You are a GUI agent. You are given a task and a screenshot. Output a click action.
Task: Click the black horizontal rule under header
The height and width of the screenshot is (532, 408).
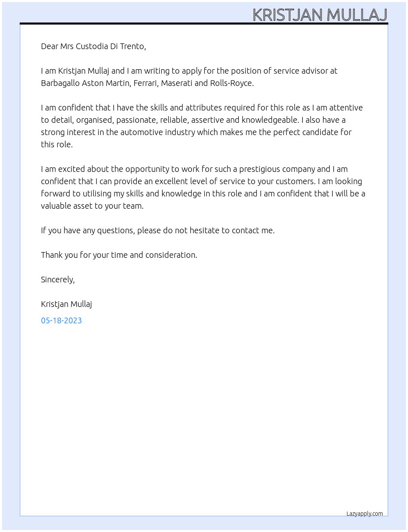[x=204, y=24]
